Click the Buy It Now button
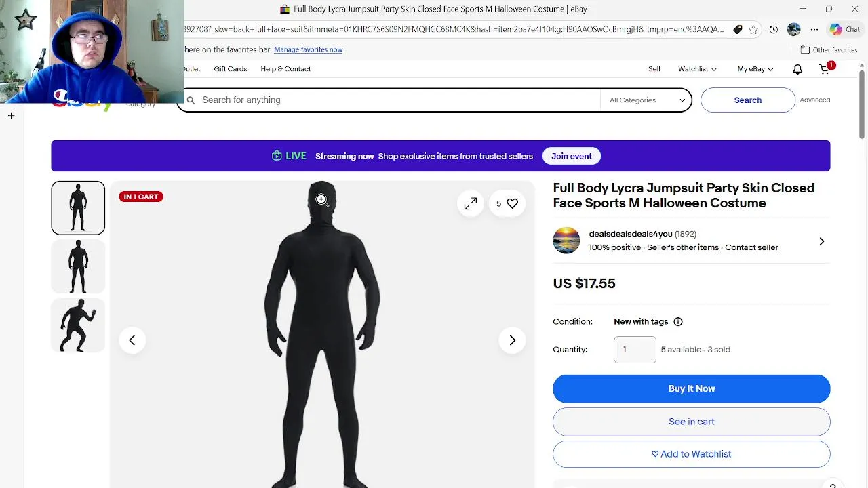868x488 pixels. click(x=691, y=388)
